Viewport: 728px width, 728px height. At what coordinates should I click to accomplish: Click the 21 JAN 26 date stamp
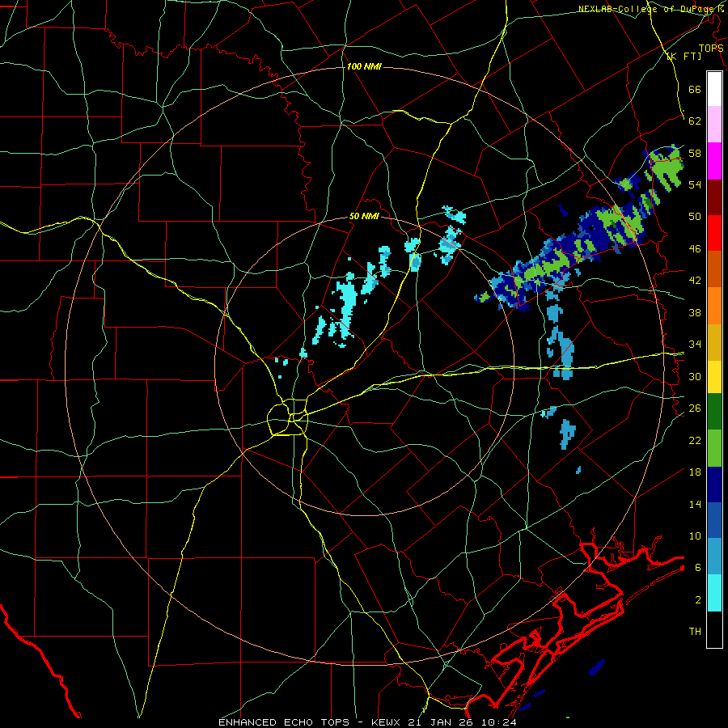[440, 722]
